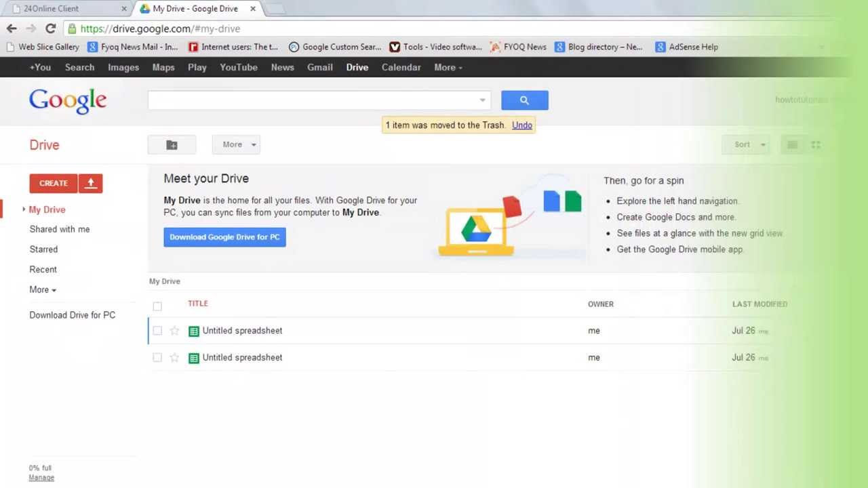The width and height of the screenshot is (868, 488).
Task: Open the Internet users bookmark
Action: (233, 47)
